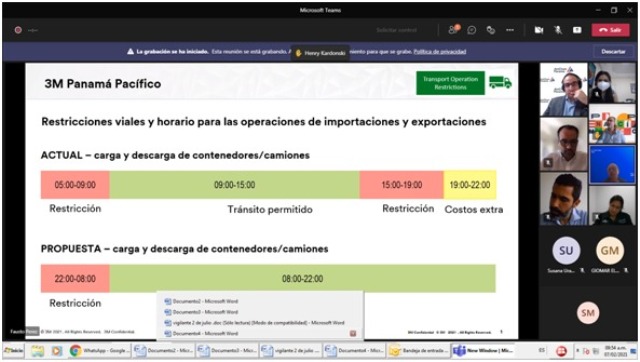Select the SU participant avatar

tap(566, 251)
